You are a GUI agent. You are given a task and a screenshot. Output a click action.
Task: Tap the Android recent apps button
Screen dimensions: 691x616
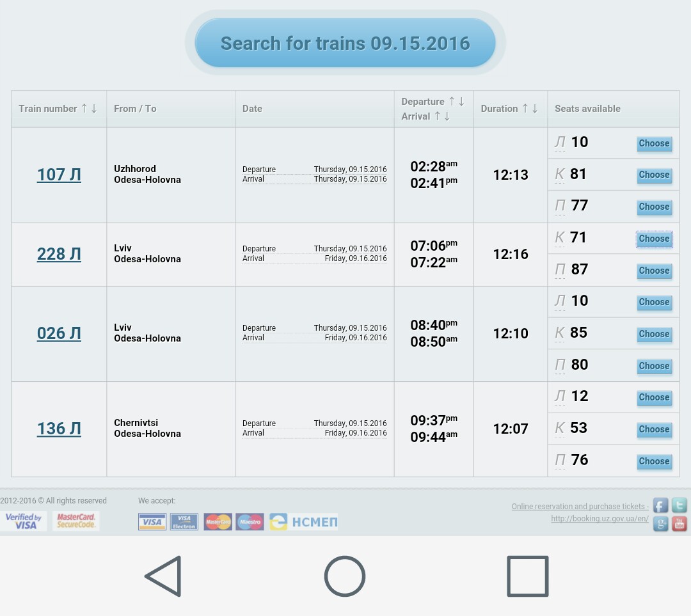527,576
